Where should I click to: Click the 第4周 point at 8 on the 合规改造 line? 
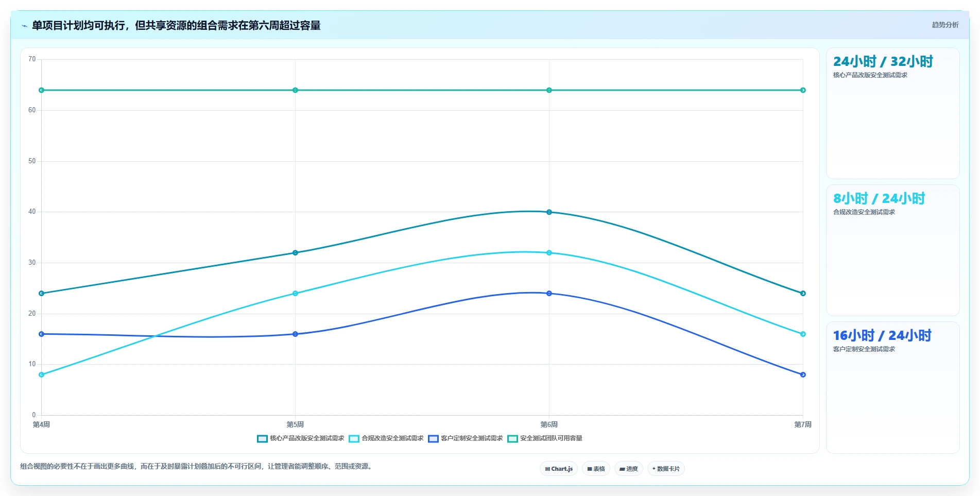click(x=42, y=375)
